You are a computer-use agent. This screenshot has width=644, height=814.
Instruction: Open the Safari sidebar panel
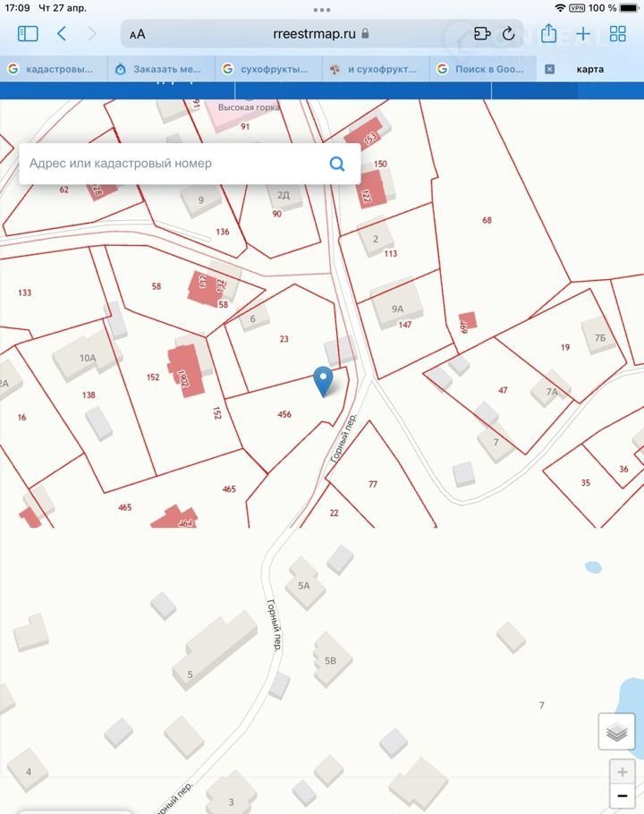click(x=28, y=34)
